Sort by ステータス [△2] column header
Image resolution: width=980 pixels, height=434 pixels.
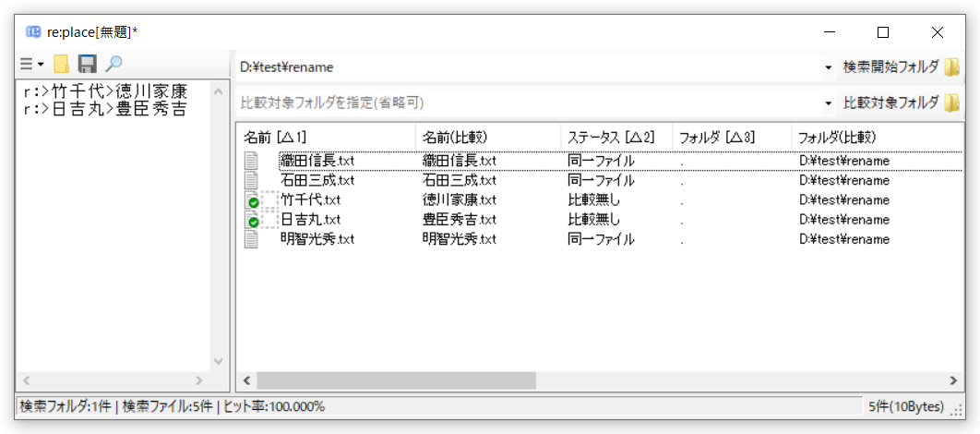[x=616, y=137]
